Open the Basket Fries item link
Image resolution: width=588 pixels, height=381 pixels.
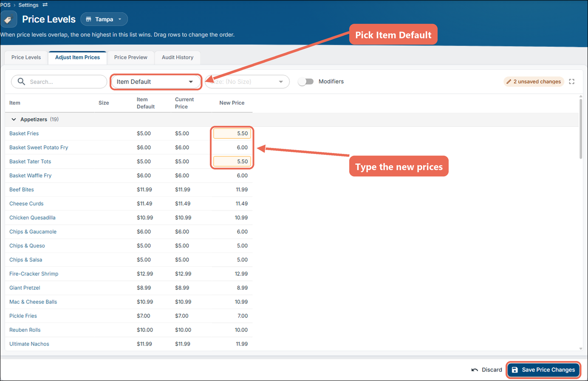click(24, 134)
